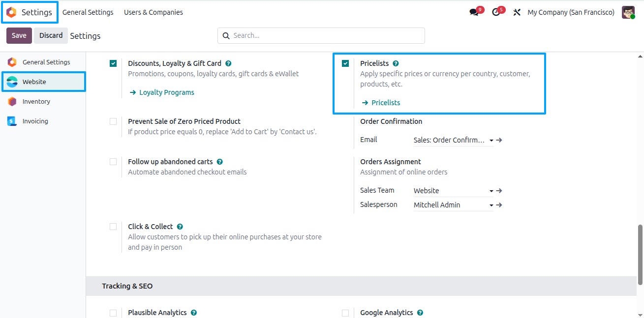Click the Order Confirmation heading text
Screen dimensions: 644x318
[x=391, y=121]
